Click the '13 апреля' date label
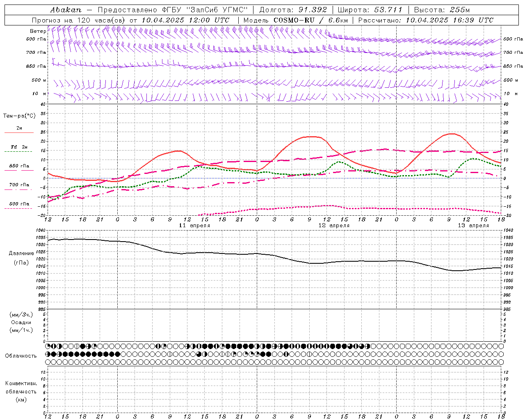Screen dimensions: 525x420 [x=473, y=226]
